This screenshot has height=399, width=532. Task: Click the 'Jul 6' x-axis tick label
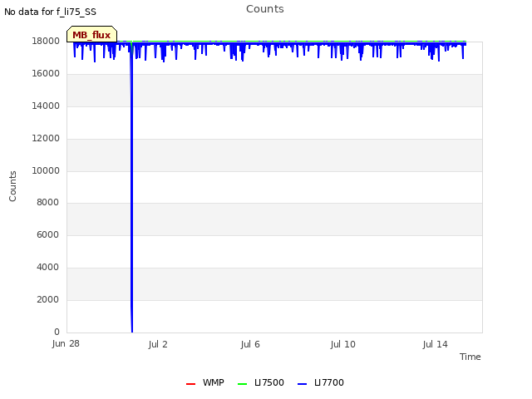250,344
